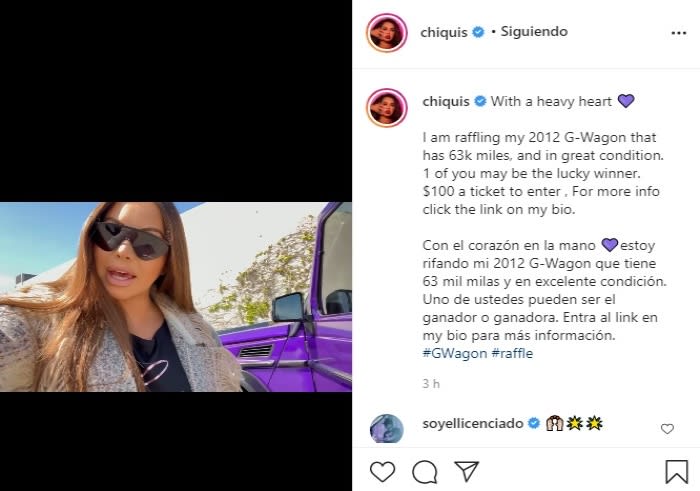This screenshot has height=491, width=700.
Task: Like soyellicenciado's comment with small heart
Action: pyautogui.click(x=667, y=429)
